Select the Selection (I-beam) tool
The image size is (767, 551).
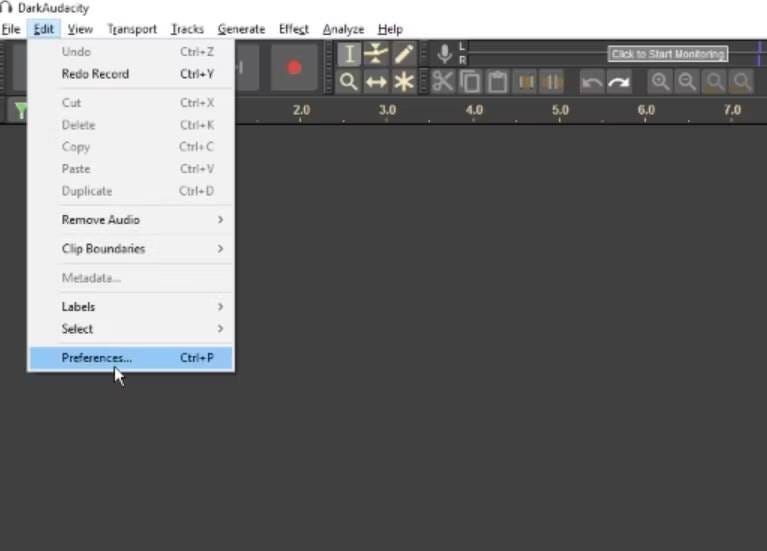pyautogui.click(x=349, y=54)
